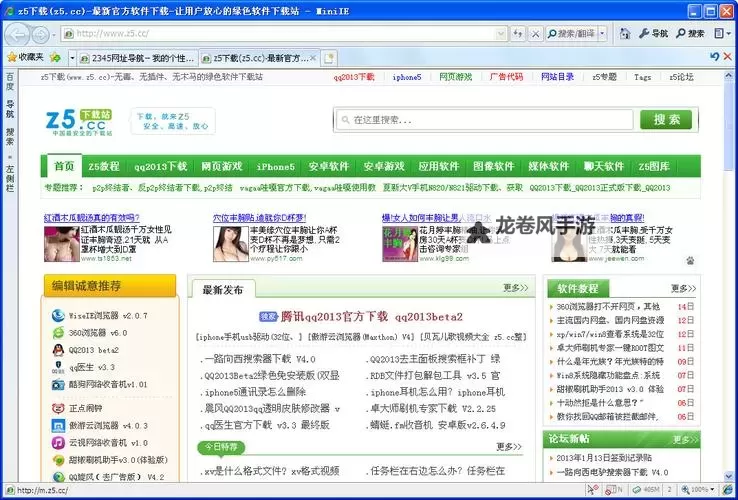The height and width of the screenshot is (500, 738).
Task: Click the 360浏览器 v6.0 icon
Action: click(x=58, y=333)
